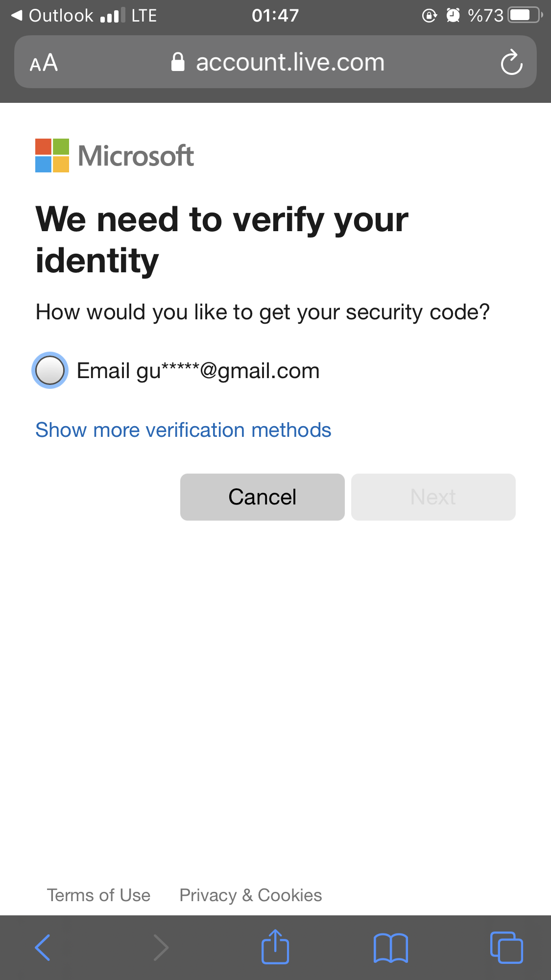This screenshot has width=551, height=980.
Task: Tap the Safari forward arrow
Action: click(x=161, y=948)
